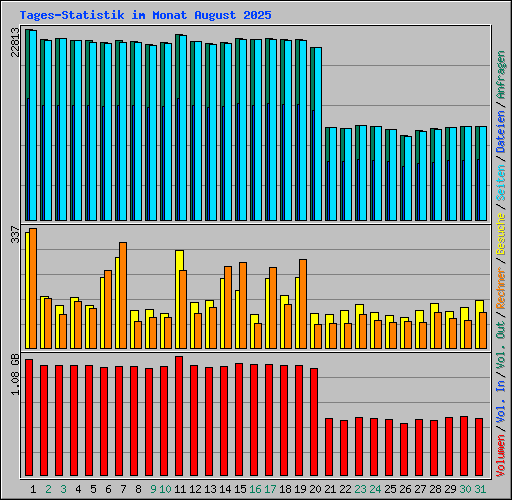The width and height of the screenshot is (512, 500).
Task: Click the orange Rechner bar for day 15
Action: pyautogui.click(x=243, y=306)
